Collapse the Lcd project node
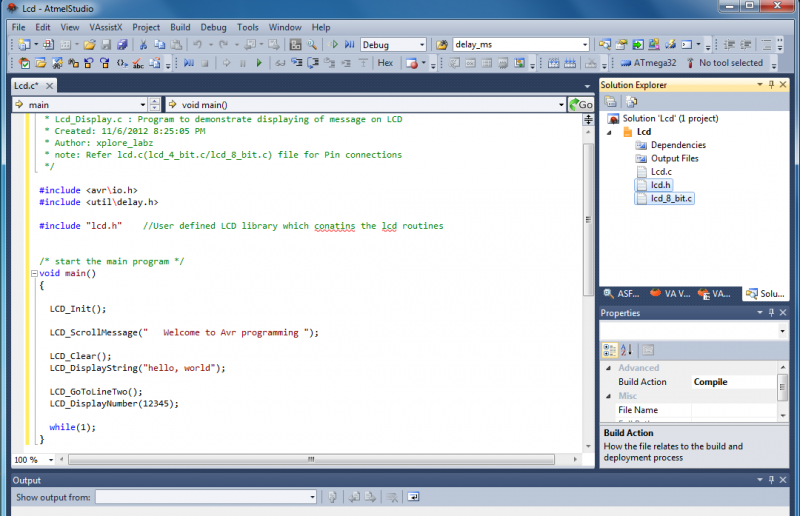 click(609, 132)
